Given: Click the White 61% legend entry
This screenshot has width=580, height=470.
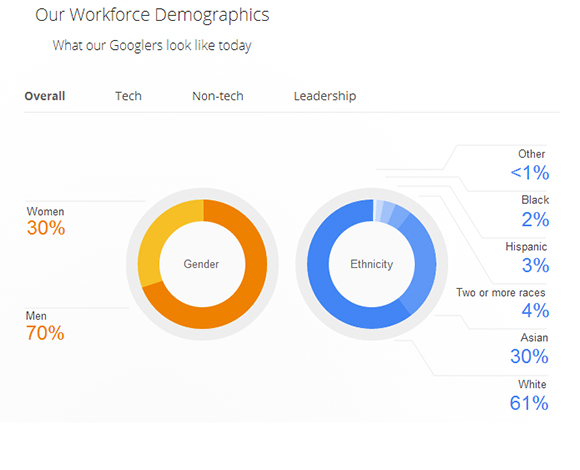Looking at the screenshot, I should [529, 395].
